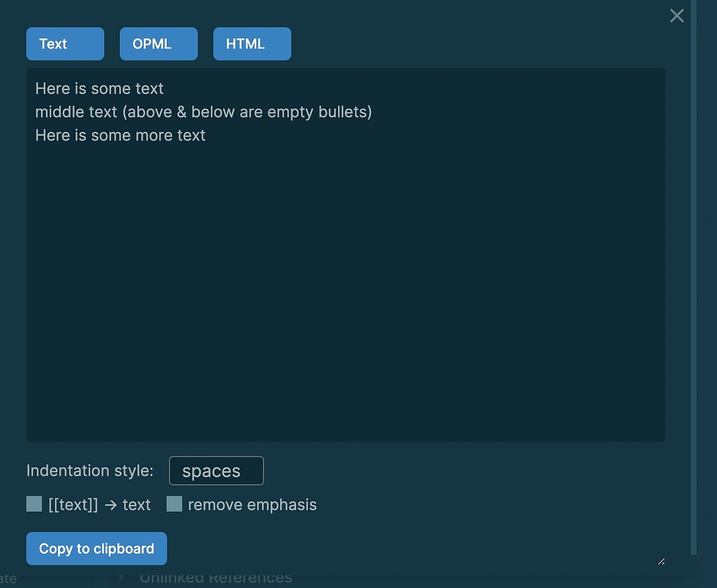Switch to the OPML export format
Screen dimensions: 717x588
158,43
